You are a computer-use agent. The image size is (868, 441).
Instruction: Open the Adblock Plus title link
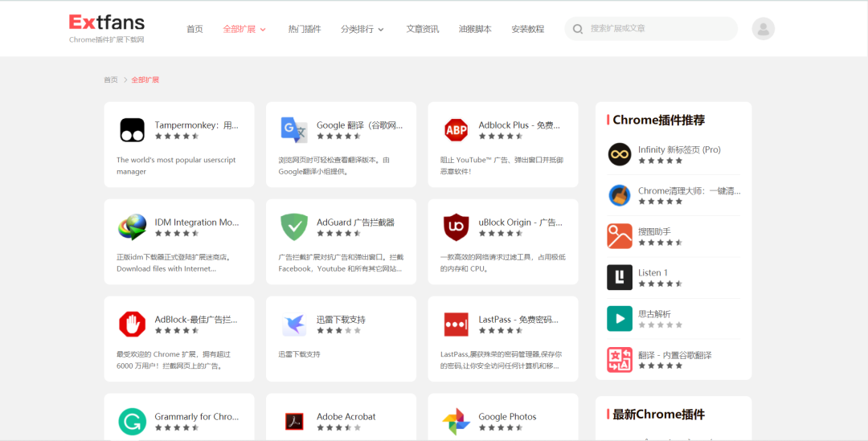click(x=520, y=125)
